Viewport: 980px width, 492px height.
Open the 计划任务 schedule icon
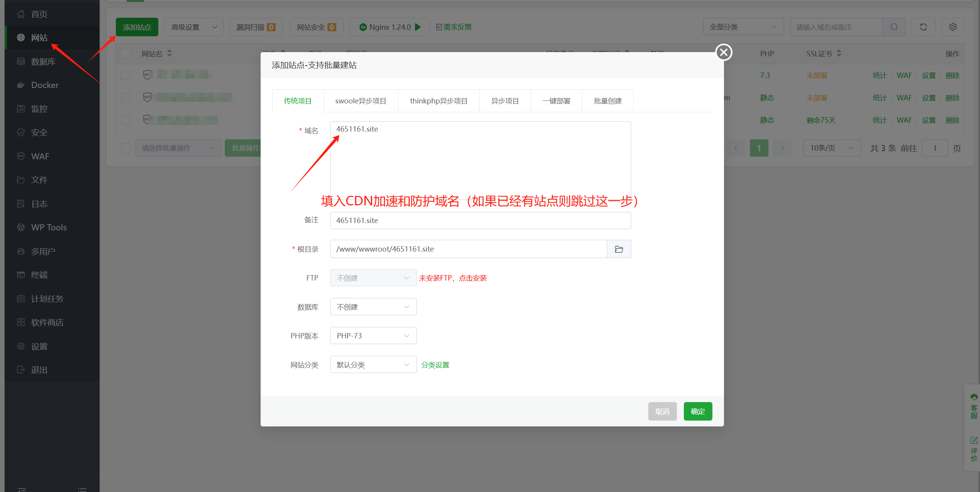21,299
